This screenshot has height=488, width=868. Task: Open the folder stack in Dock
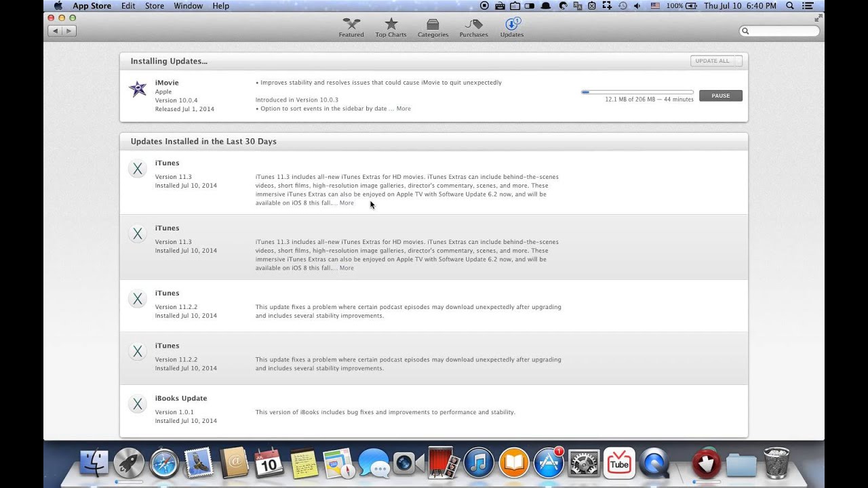(741, 464)
